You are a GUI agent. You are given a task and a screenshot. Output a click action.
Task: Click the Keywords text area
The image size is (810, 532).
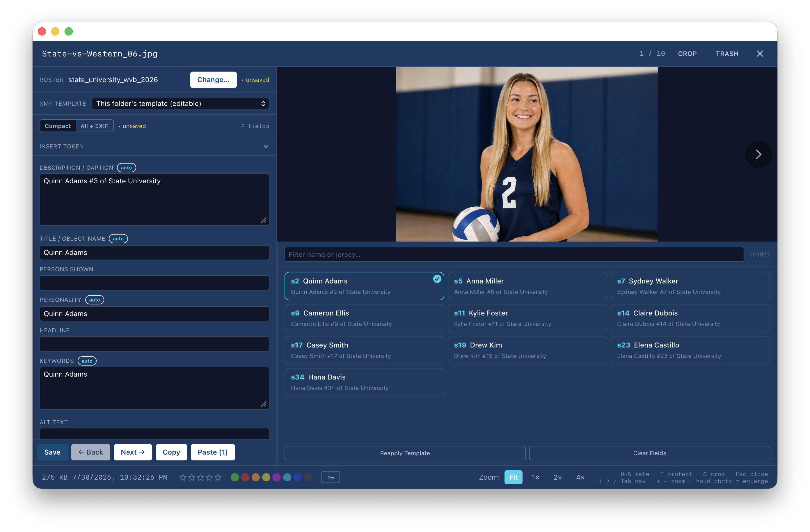(154, 388)
